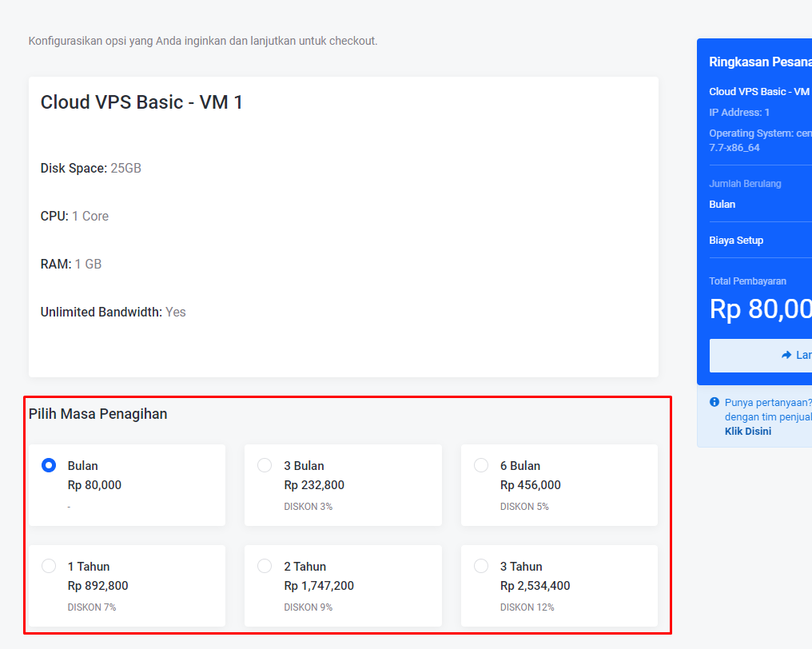Viewport: 812px width, 649px height.
Task: Click the Ringkasan Pesanan panel title
Action: tap(759, 62)
